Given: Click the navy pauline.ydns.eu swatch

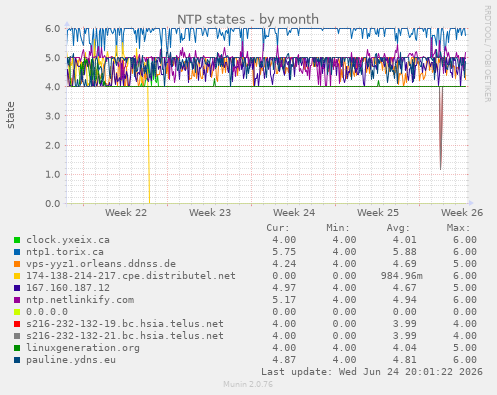Looking at the screenshot, I should [x=17, y=360].
